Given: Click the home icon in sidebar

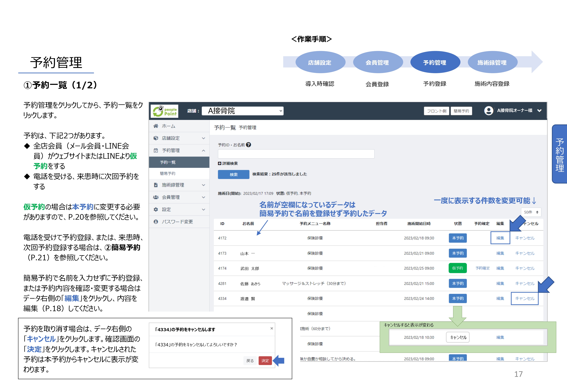Looking at the screenshot, I should point(156,126).
